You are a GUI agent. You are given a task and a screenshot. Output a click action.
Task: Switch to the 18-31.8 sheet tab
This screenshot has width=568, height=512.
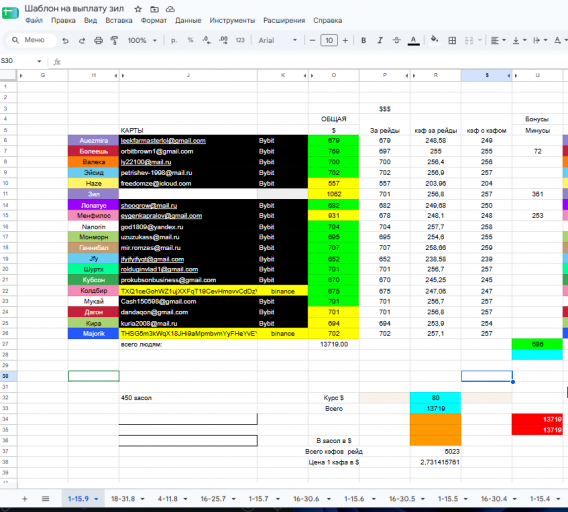pos(123,499)
